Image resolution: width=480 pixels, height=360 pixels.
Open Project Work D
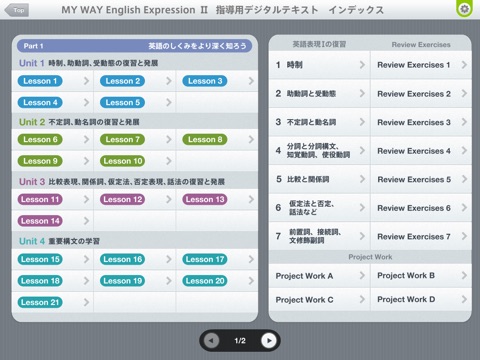pyautogui.click(x=421, y=299)
